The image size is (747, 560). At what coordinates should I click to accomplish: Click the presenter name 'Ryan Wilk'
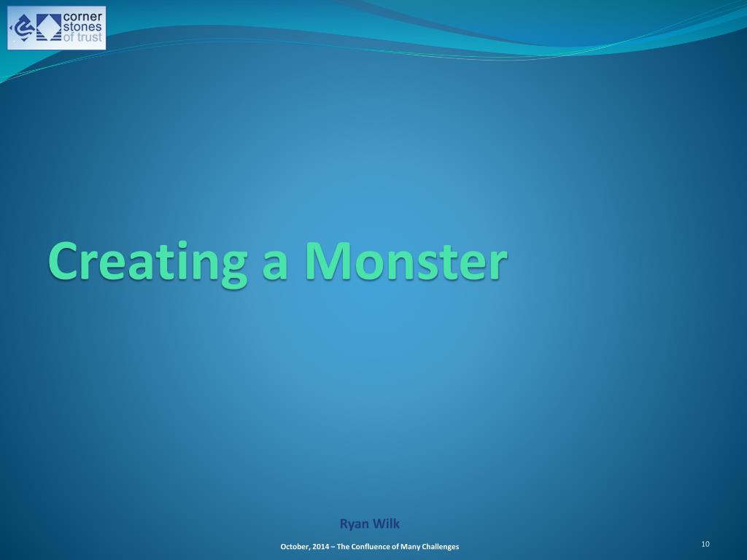point(370,524)
